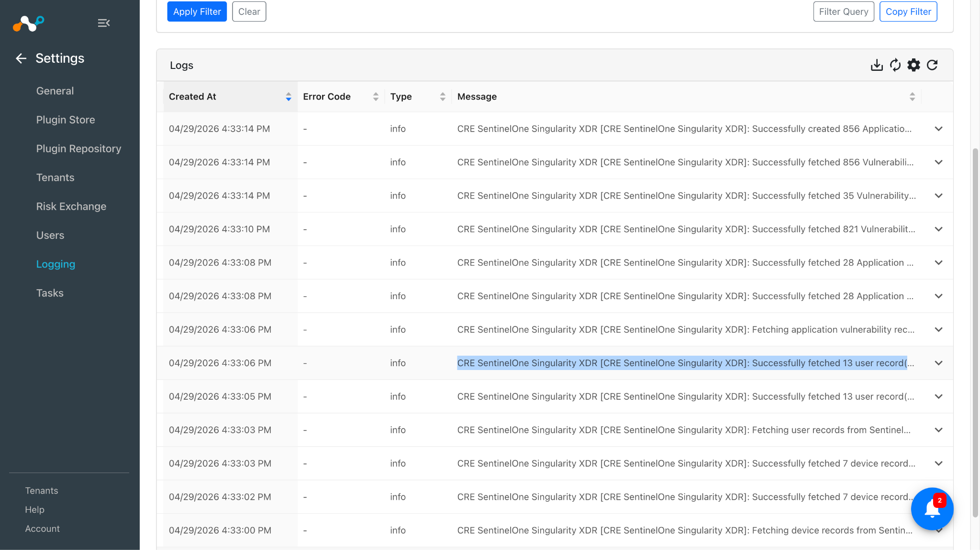Open Help link

(34, 510)
